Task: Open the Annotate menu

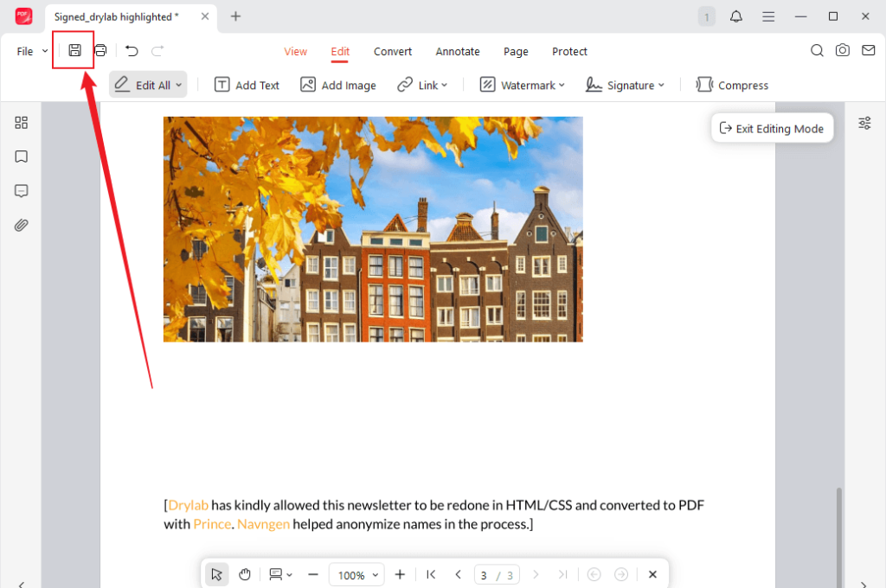Action: click(x=458, y=51)
